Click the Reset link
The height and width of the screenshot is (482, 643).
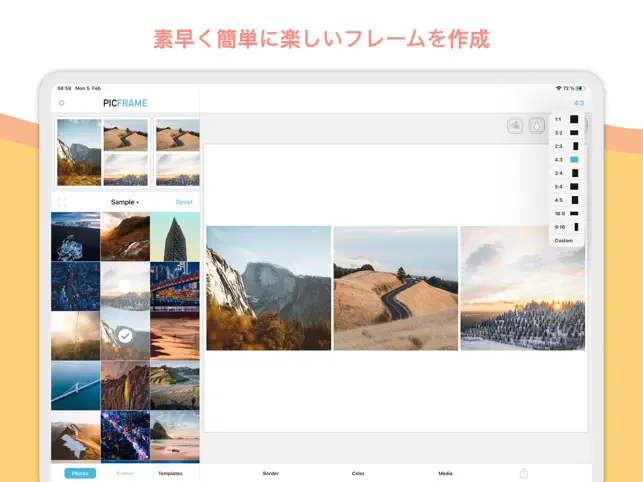pyautogui.click(x=184, y=202)
